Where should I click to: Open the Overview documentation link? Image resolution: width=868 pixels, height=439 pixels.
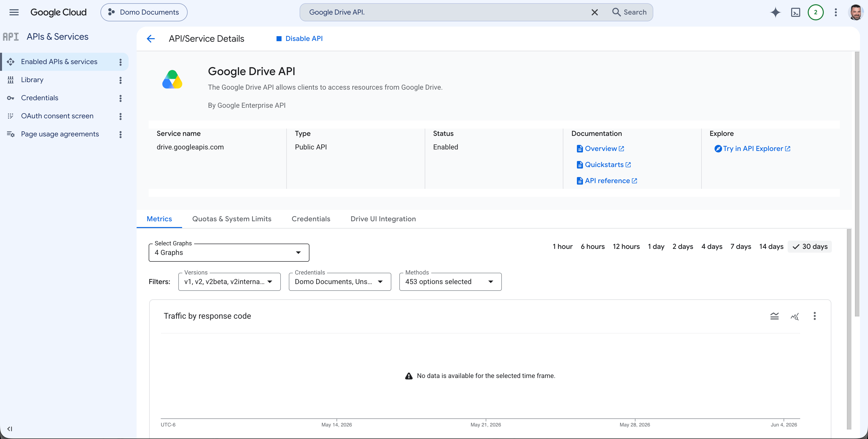(x=601, y=149)
